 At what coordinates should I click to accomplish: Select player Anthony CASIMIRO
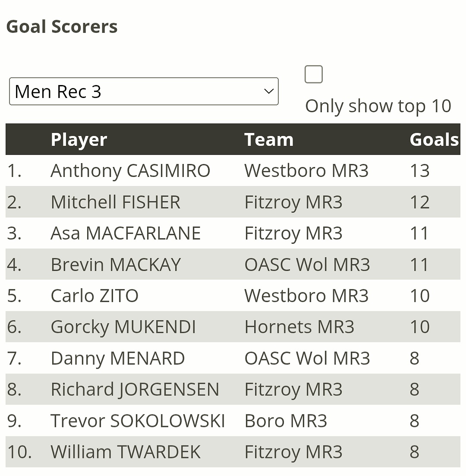pyautogui.click(x=130, y=171)
